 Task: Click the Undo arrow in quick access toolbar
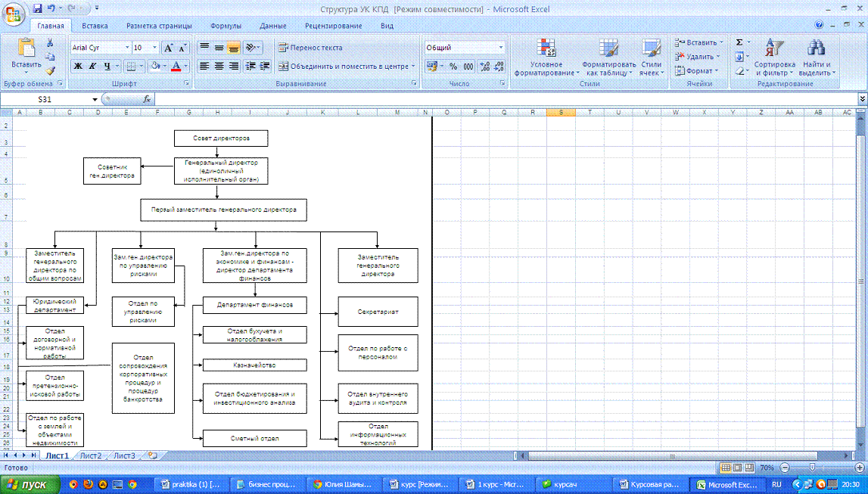[x=50, y=8]
